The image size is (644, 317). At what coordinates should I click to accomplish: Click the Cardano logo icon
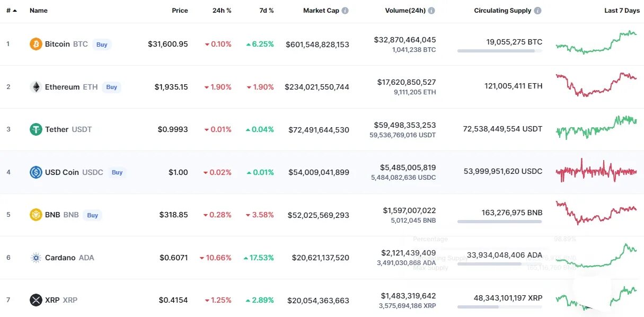click(x=36, y=258)
